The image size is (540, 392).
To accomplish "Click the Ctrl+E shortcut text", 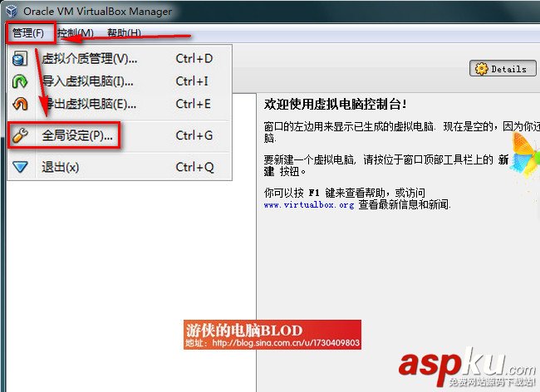I will click(194, 104).
